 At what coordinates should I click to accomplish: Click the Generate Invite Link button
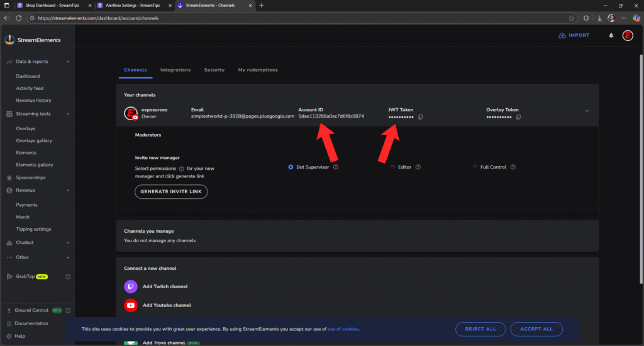pyautogui.click(x=171, y=191)
